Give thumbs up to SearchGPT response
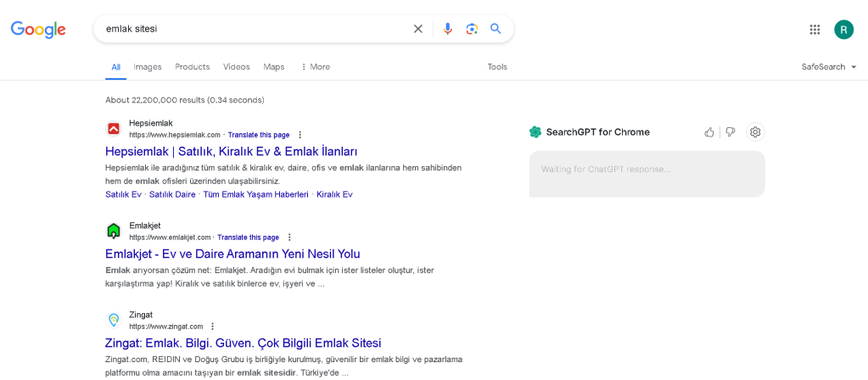868x380 pixels. (708, 131)
